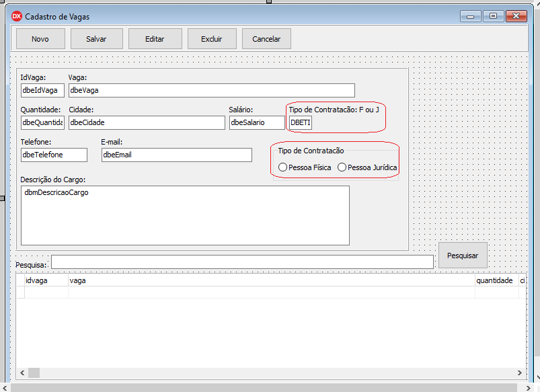Focus the dbeSalario input
Screen dimensions: 540x392
(x=257, y=122)
